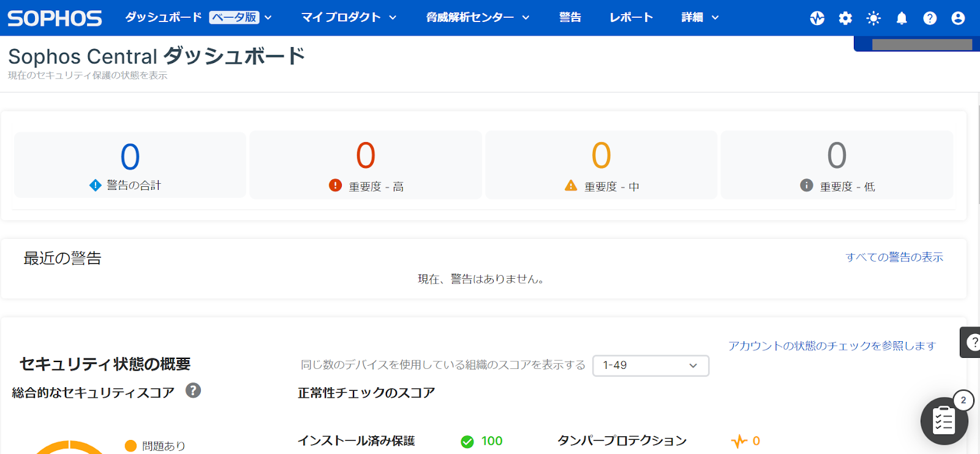Click the help question mark in header
Viewport: 980px width, 454px height.
point(930,18)
